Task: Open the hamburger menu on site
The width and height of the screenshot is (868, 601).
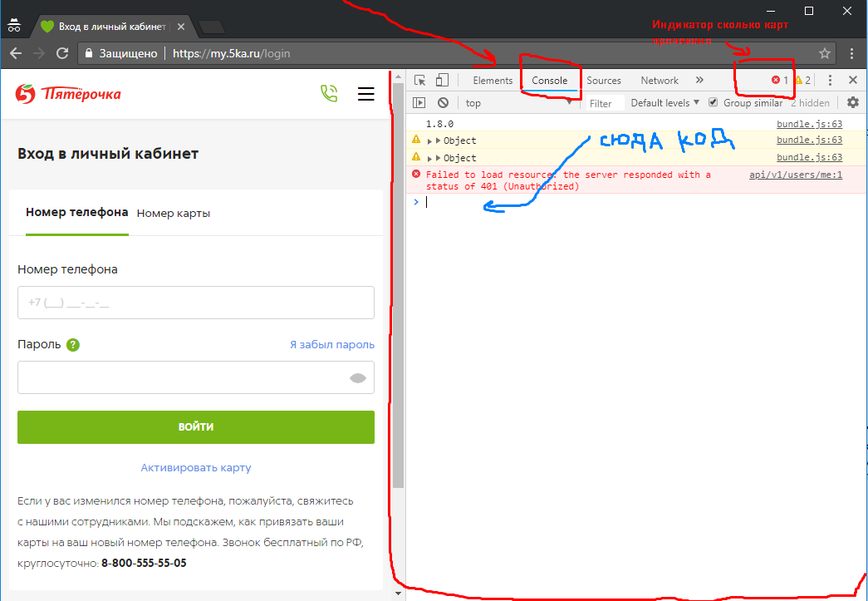Action: pos(366,94)
